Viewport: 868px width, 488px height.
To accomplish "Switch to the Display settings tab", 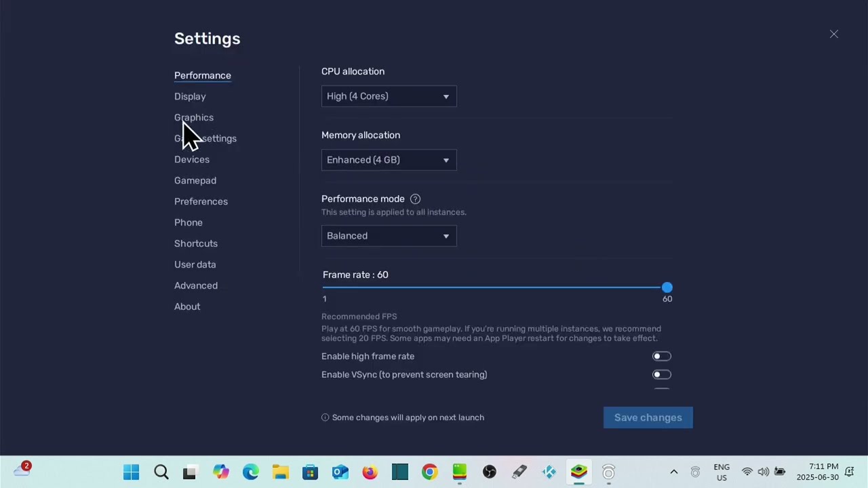I will pyautogui.click(x=190, y=96).
